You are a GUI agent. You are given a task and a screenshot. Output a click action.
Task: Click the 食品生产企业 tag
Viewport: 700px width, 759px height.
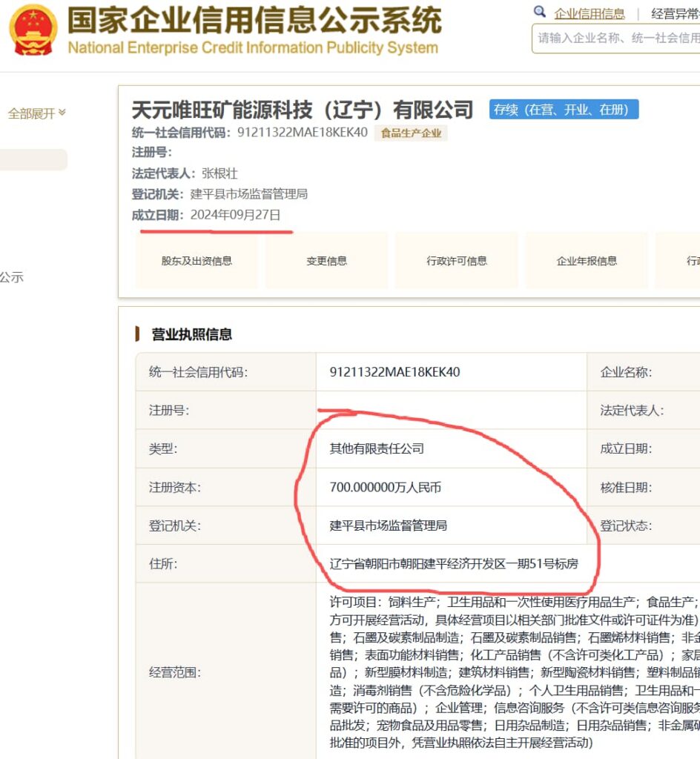[411, 133]
